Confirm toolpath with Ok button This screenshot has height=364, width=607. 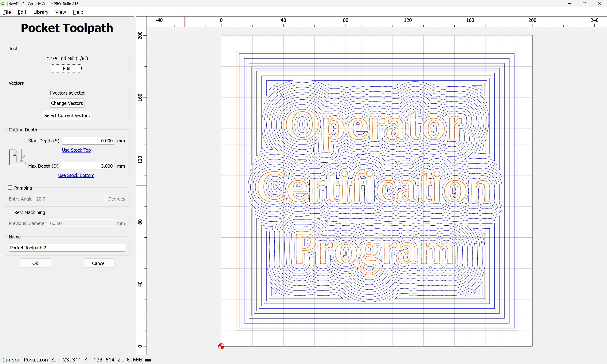[x=35, y=263]
